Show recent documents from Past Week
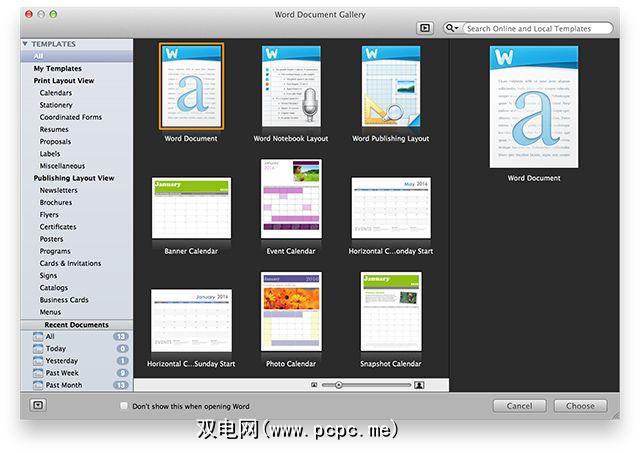The width and height of the screenshot is (640, 453). click(77, 373)
